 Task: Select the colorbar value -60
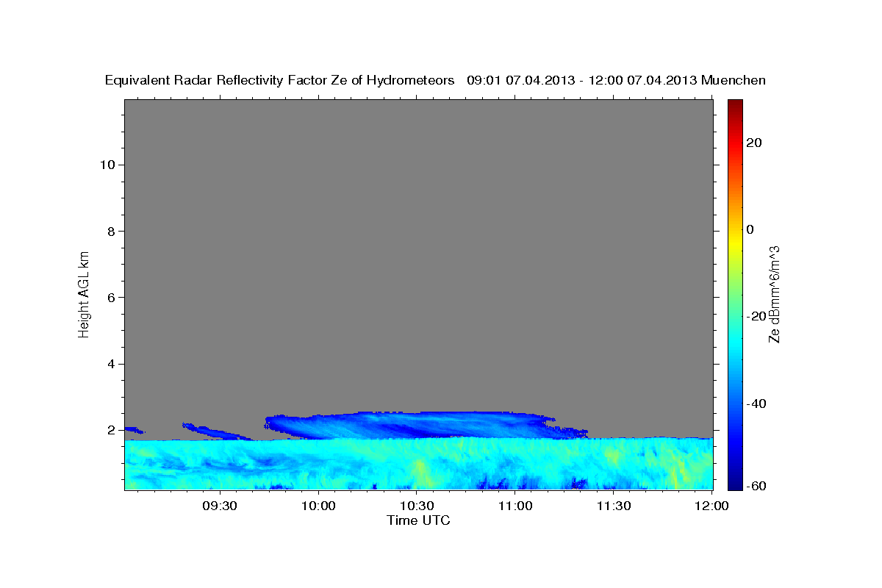(755, 487)
